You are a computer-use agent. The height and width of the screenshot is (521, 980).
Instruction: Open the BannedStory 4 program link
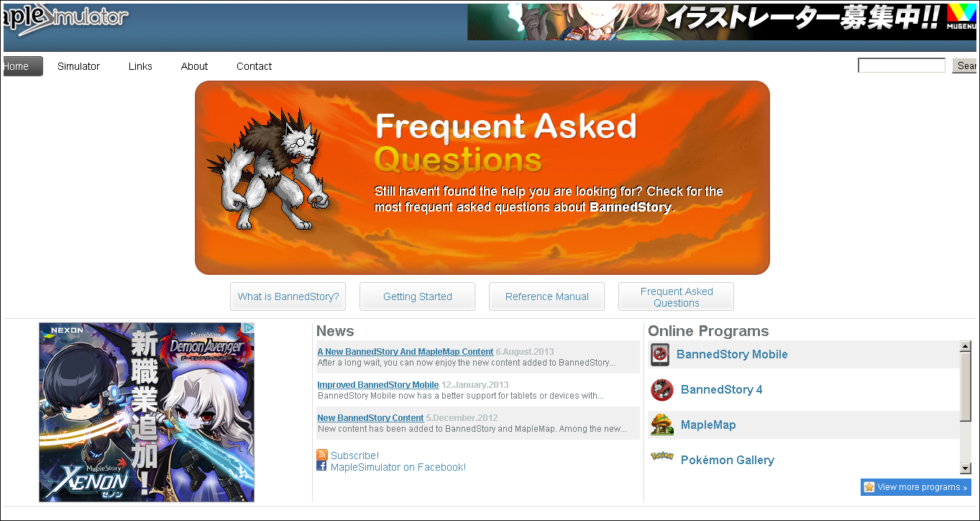(x=722, y=389)
